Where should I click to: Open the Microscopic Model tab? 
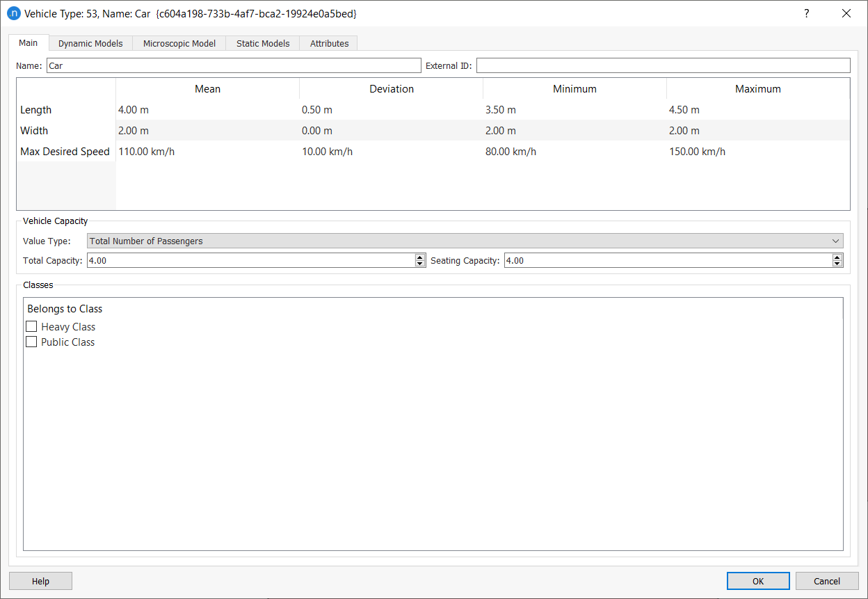(x=179, y=43)
